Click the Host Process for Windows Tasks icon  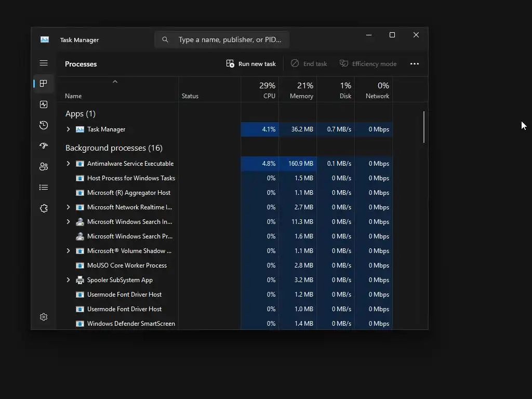coord(79,178)
